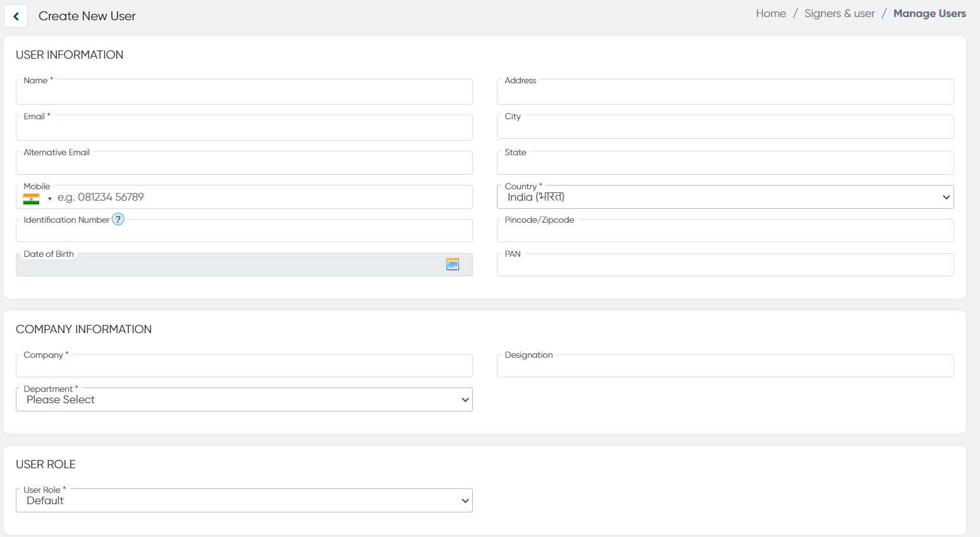Viewport: 980px width, 537px height.
Task: Expand the Department Please Select dropdown
Action: point(244,399)
